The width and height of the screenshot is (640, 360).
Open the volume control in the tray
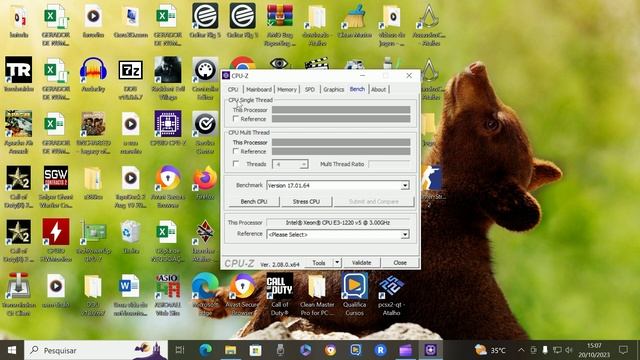(x=569, y=350)
